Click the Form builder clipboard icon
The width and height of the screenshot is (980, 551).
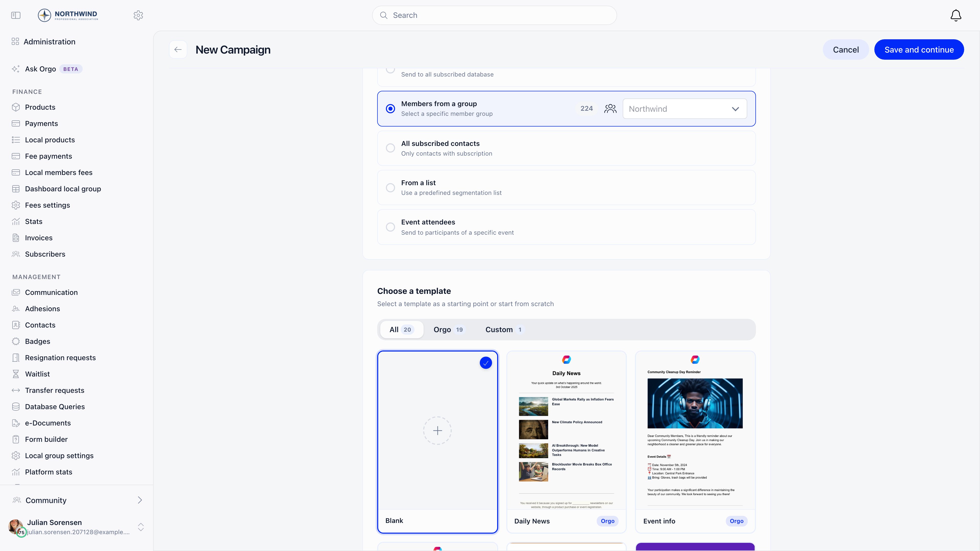click(16, 440)
